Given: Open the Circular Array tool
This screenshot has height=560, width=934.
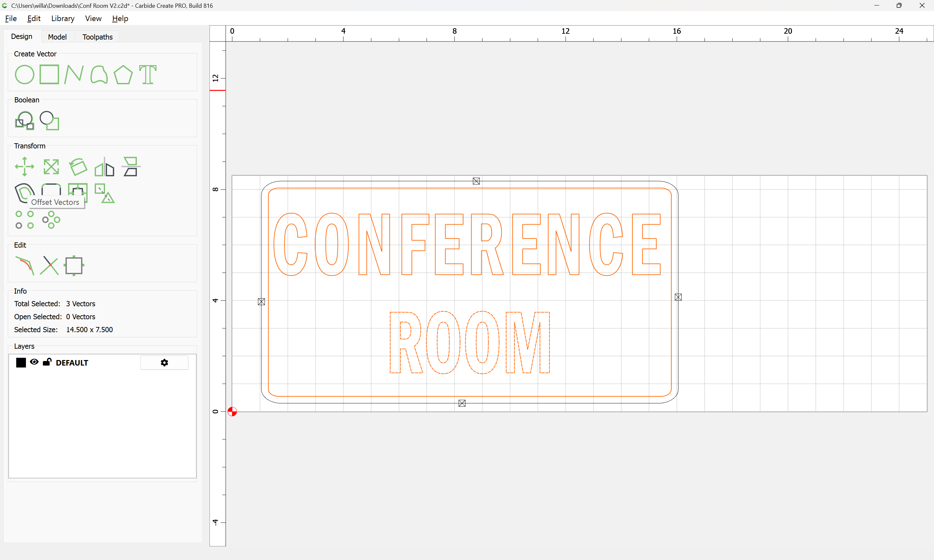Looking at the screenshot, I should 51,220.
